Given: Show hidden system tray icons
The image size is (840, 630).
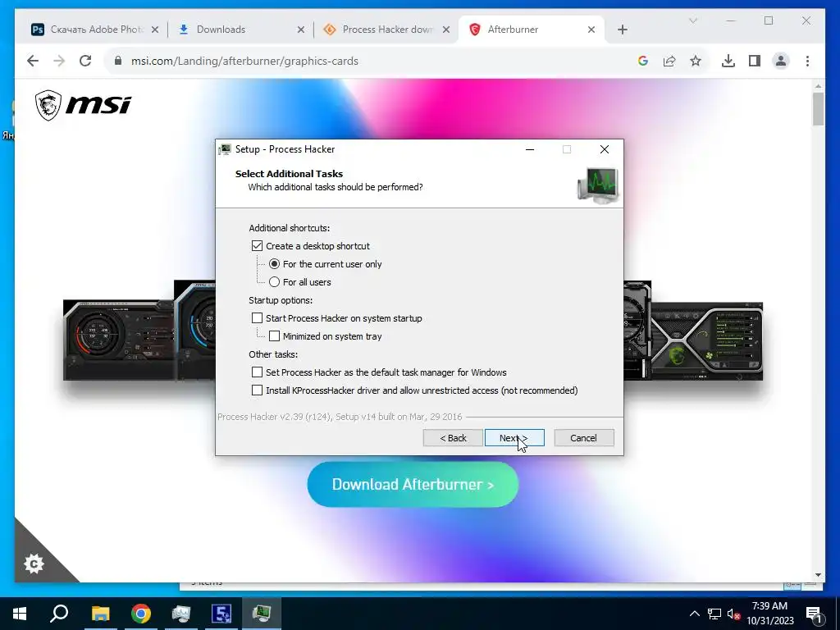Looking at the screenshot, I should (x=694, y=614).
